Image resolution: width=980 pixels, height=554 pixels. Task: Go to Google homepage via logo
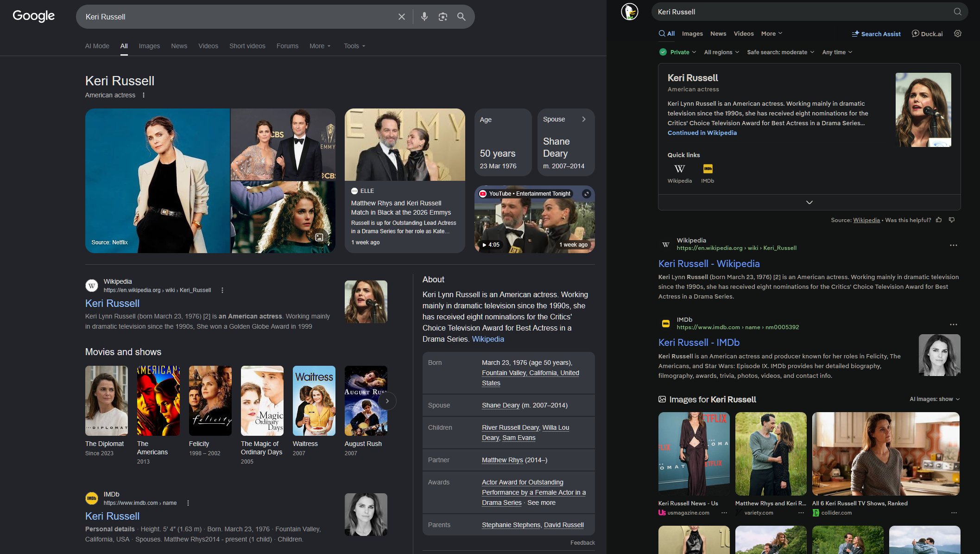pyautogui.click(x=34, y=16)
